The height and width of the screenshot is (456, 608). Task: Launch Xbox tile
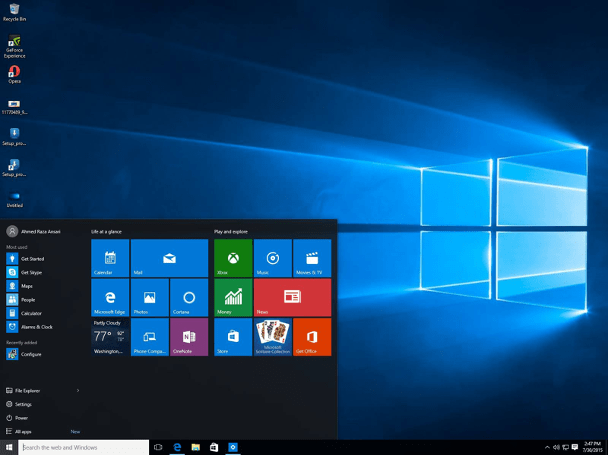coord(233,258)
